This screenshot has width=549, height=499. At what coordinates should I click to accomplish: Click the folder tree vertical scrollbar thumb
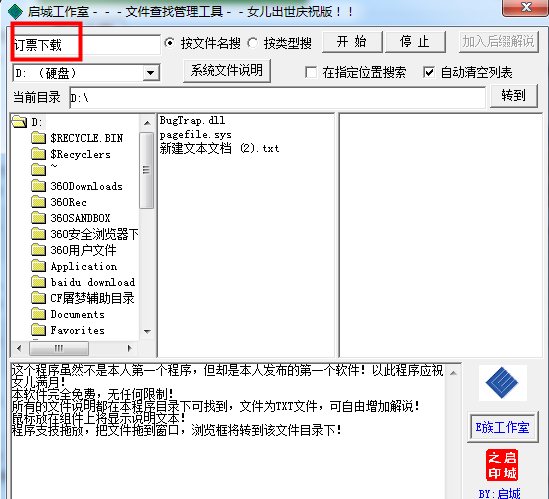point(147,171)
